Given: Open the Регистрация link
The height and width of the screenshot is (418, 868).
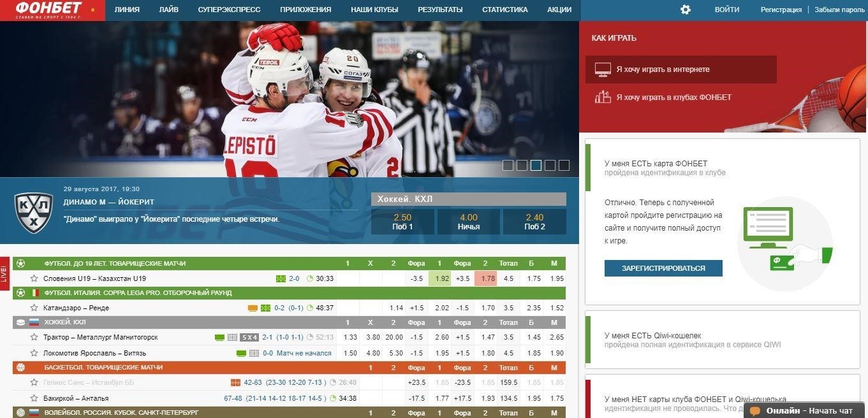Looking at the screenshot, I should click(781, 10).
